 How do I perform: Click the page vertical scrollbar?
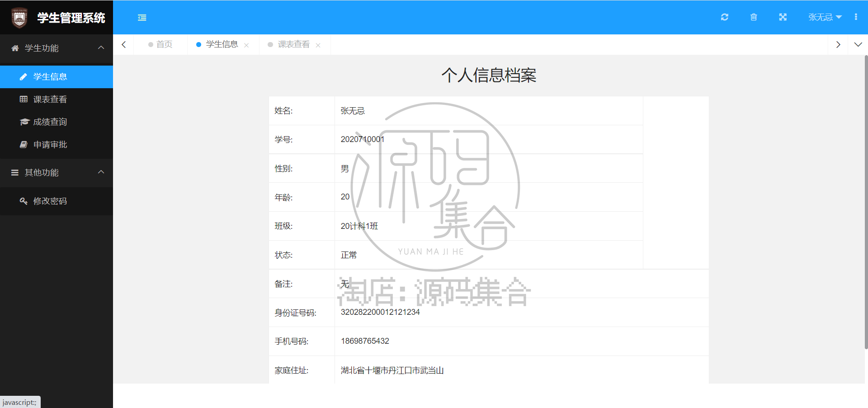point(866,202)
